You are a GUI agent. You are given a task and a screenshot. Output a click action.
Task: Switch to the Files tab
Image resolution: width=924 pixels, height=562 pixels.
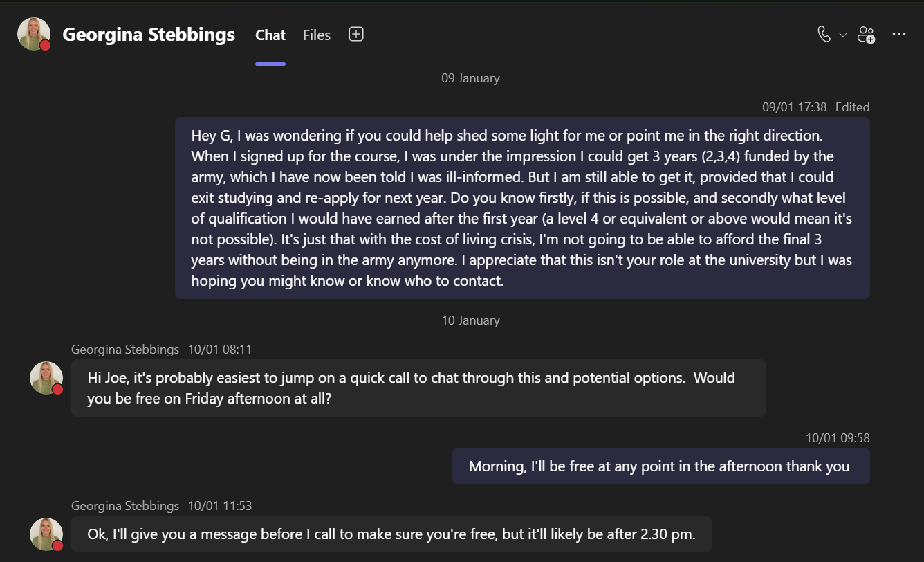coord(317,35)
